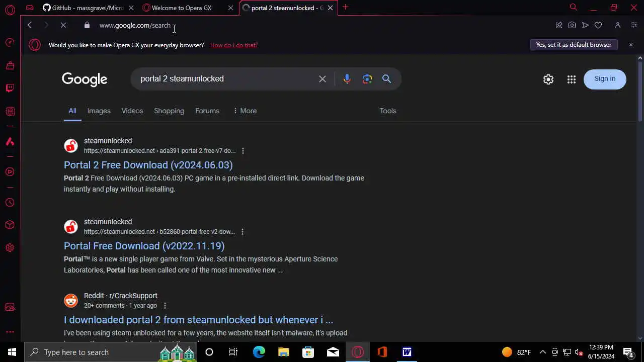Open the Tools search options
644x362 pixels.
[x=388, y=111]
